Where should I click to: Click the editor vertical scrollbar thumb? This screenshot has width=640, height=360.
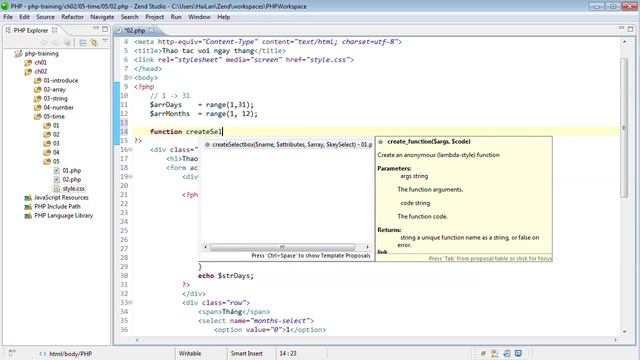pyautogui.click(x=624, y=128)
